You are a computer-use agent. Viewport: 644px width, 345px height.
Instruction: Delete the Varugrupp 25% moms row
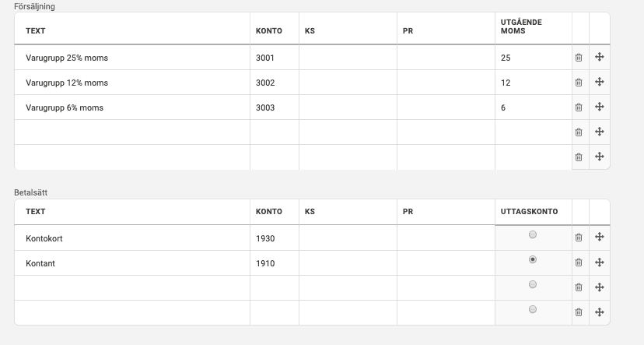point(579,58)
